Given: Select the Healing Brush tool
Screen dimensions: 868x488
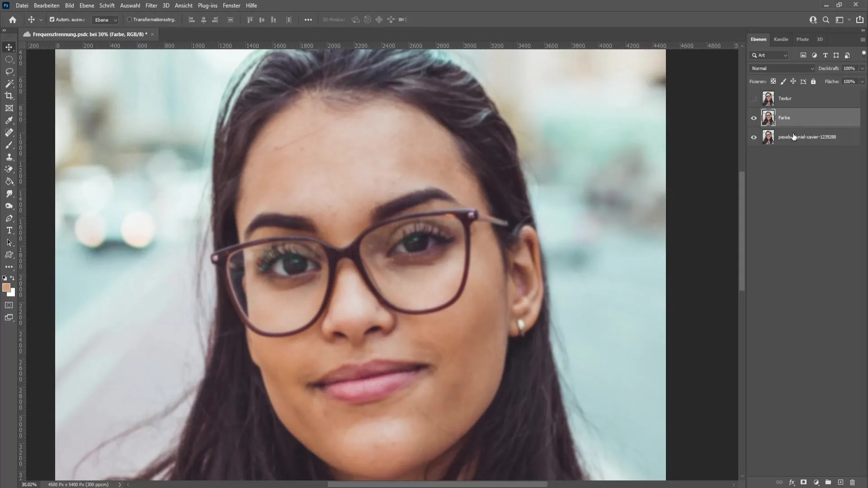Looking at the screenshot, I should (x=9, y=132).
